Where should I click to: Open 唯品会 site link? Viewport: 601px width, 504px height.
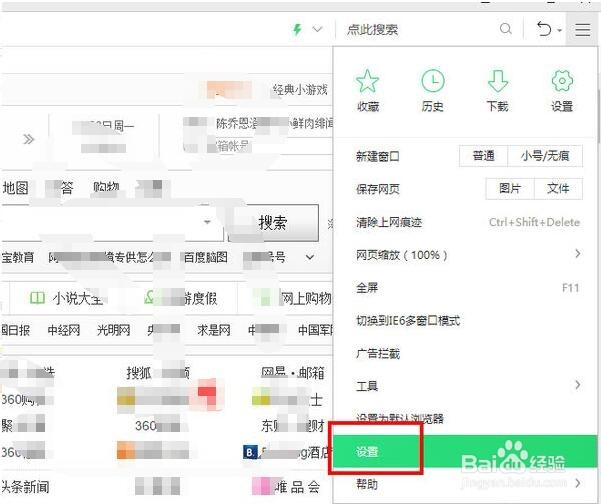coord(297,487)
